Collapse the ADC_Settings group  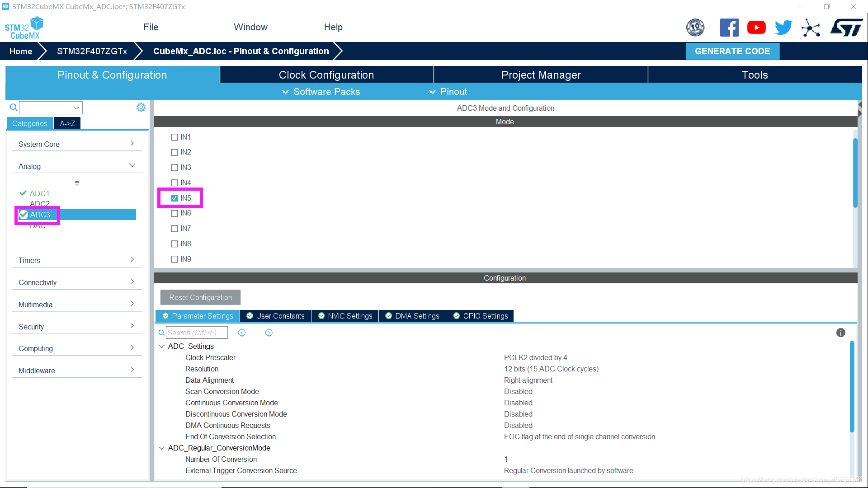(161, 346)
